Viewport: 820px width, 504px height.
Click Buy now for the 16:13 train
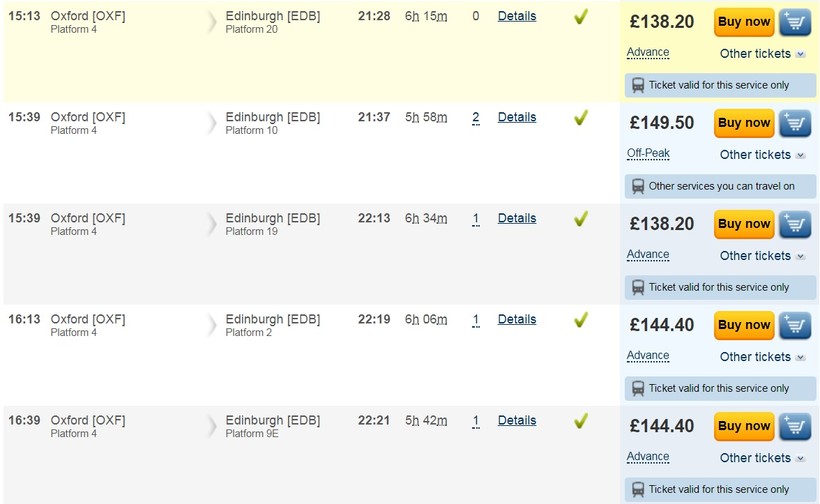(x=744, y=325)
